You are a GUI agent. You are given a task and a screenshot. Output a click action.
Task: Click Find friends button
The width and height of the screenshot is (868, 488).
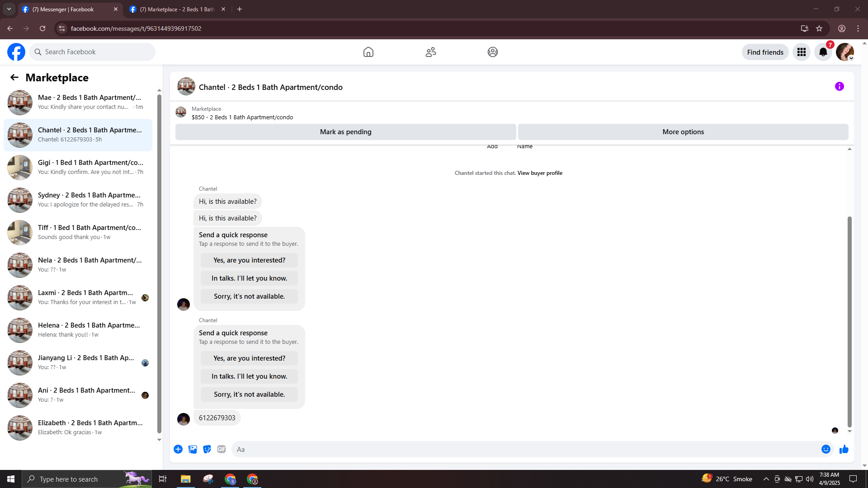point(765,52)
